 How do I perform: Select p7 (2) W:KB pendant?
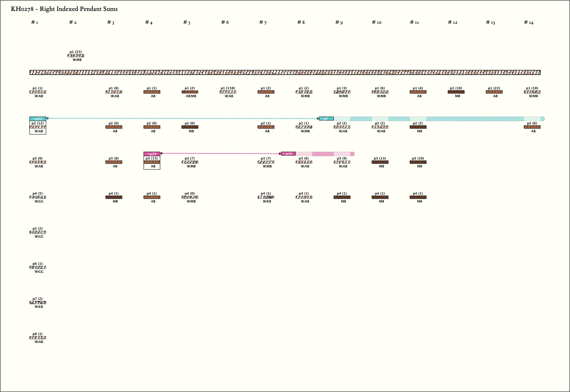pos(38,303)
